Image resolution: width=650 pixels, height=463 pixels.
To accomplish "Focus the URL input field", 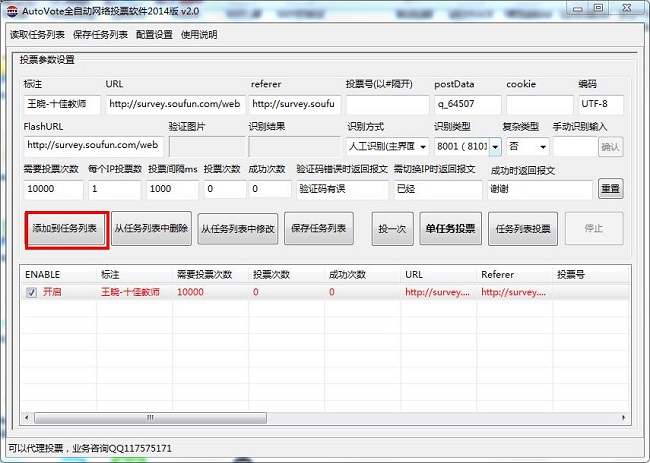I will pos(175,104).
